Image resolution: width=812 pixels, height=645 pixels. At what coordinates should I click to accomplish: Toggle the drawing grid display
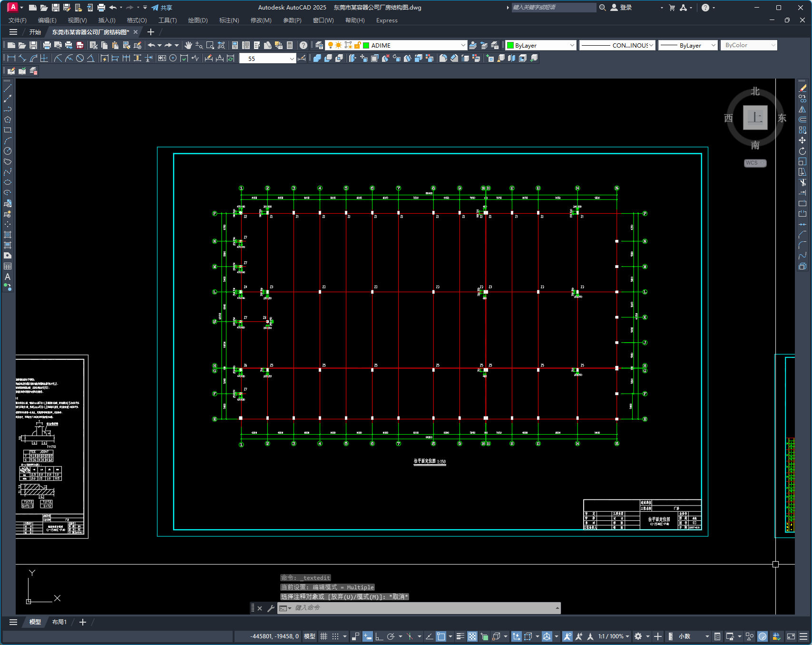click(324, 636)
